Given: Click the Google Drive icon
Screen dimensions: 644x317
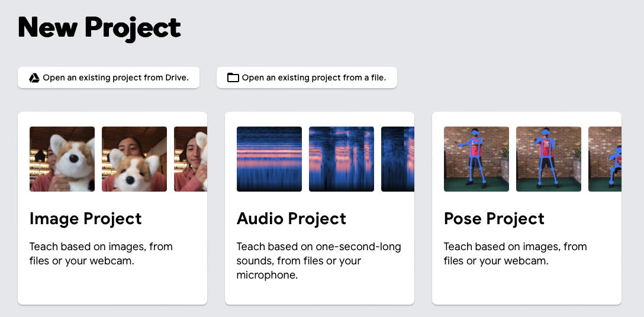Looking at the screenshot, I should point(34,77).
